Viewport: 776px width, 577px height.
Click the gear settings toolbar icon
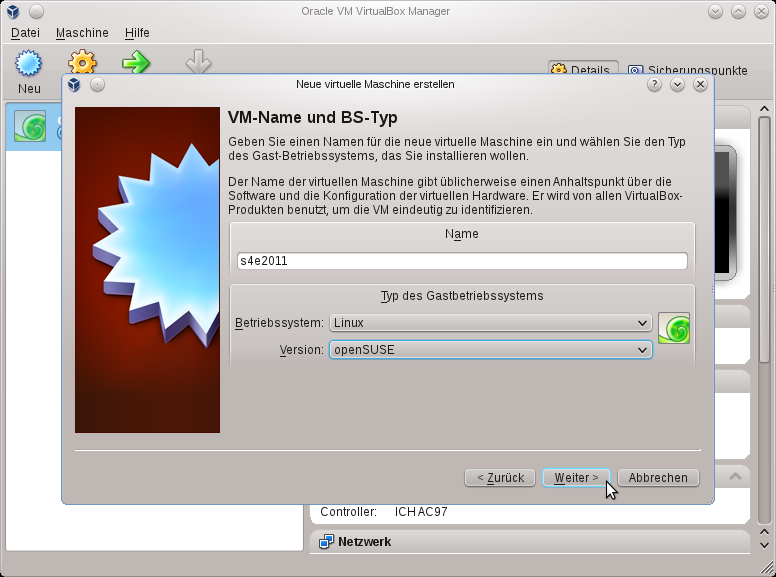click(82, 61)
